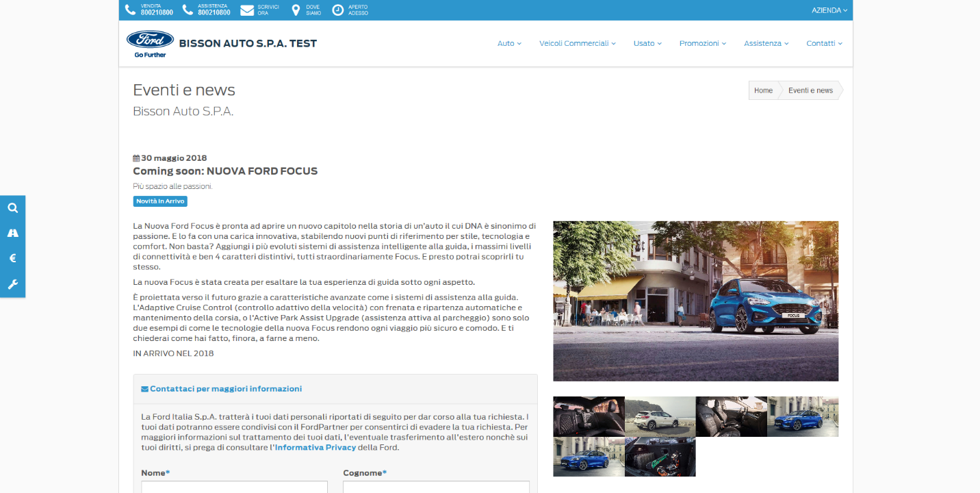Click the text Più spazio alle passioni.

tap(172, 186)
